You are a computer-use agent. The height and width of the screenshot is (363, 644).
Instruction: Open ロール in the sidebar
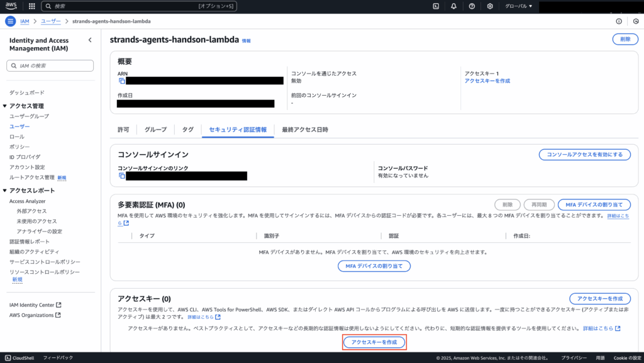click(17, 137)
